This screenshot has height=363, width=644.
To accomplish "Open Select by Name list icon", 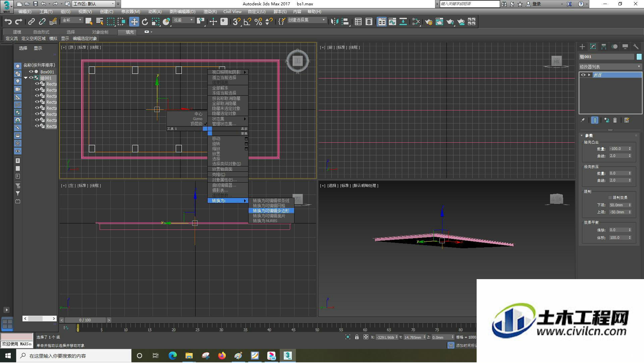I will pyautogui.click(x=100, y=22).
